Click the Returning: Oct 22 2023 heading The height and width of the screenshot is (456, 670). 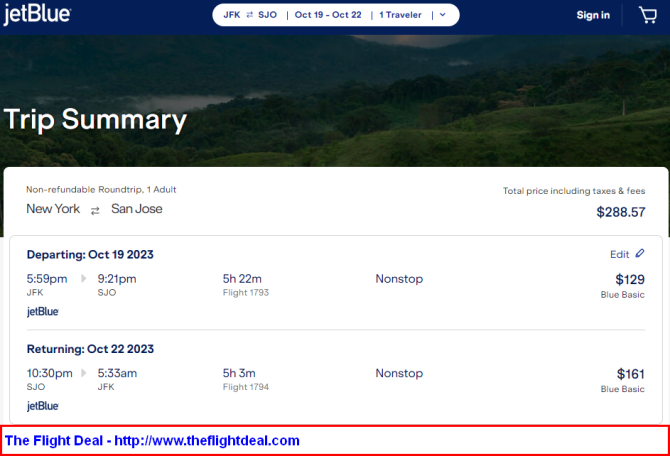(x=90, y=349)
